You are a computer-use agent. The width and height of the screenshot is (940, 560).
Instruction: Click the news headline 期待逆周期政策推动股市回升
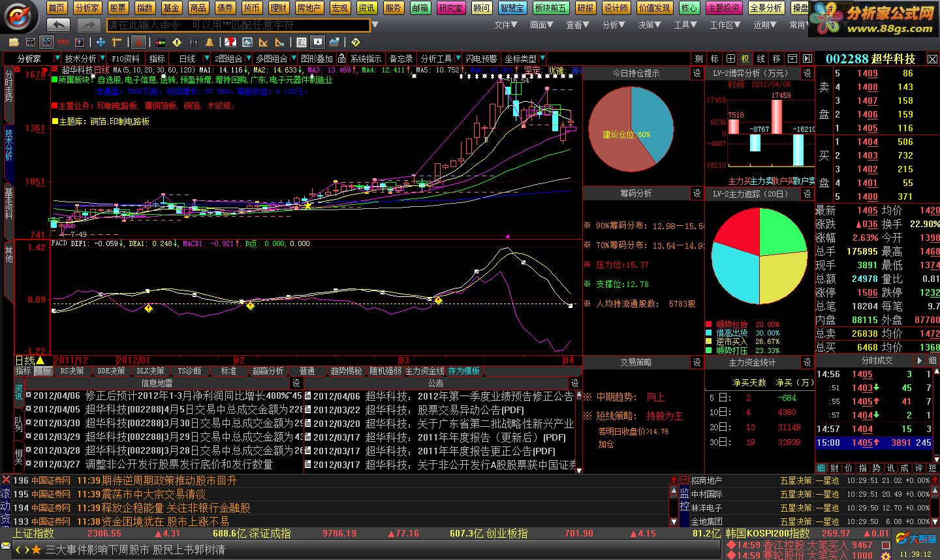click(x=169, y=480)
